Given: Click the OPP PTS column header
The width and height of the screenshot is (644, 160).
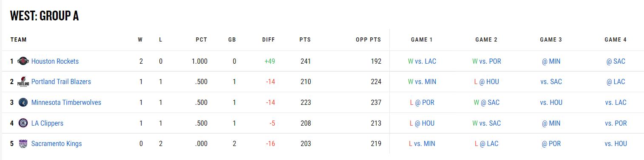Looking at the screenshot, I should point(368,39).
